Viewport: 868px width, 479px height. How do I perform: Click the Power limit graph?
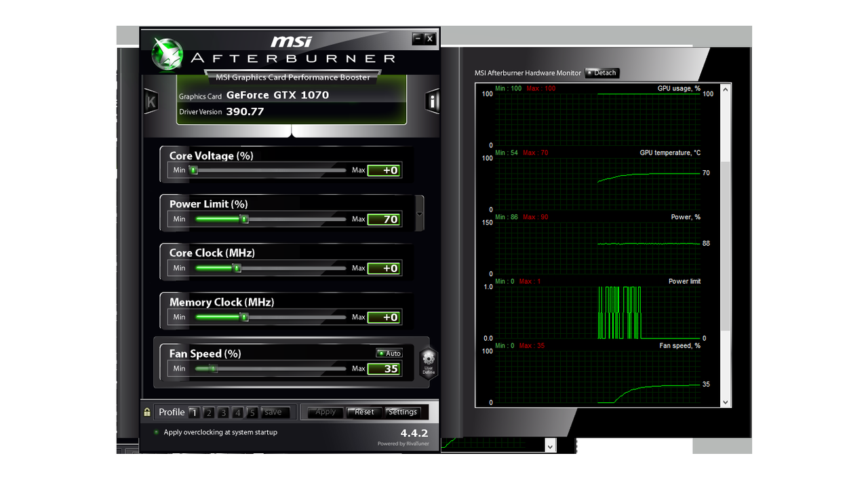pyautogui.click(x=597, y=313)
